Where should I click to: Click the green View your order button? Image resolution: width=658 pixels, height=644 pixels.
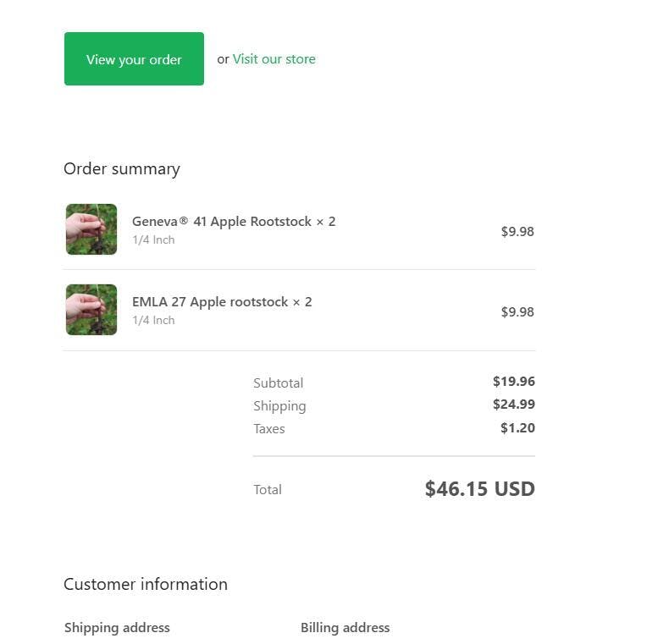[x=134, y=59]
